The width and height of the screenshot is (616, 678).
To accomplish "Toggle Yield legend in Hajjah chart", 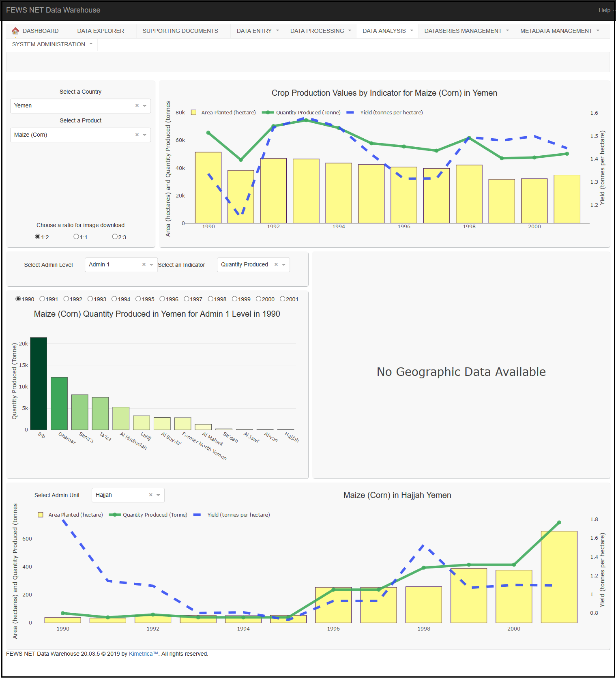I will click(238, 515).
